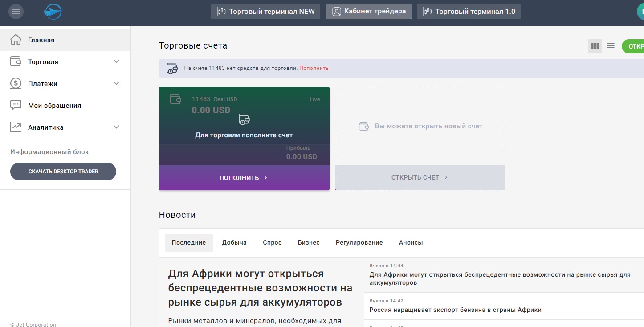The height and width of the screenshot is (327, 644).
Task: Click the Live label on account card
Action: click(x=315, y=99)
